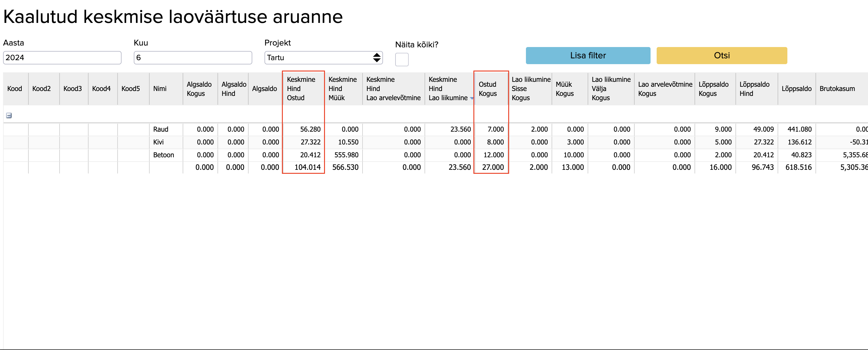Click the Lisa filter button
This screenshot has height=350, width=868.
click(588, 56)
